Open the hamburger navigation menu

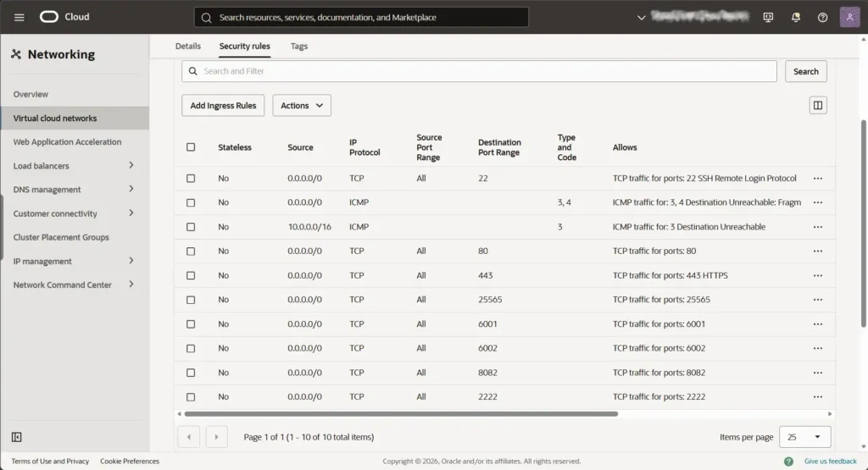coord(19,17)
